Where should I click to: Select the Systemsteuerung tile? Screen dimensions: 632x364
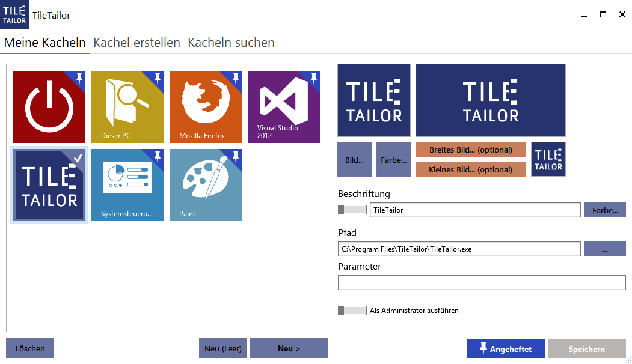127,185
